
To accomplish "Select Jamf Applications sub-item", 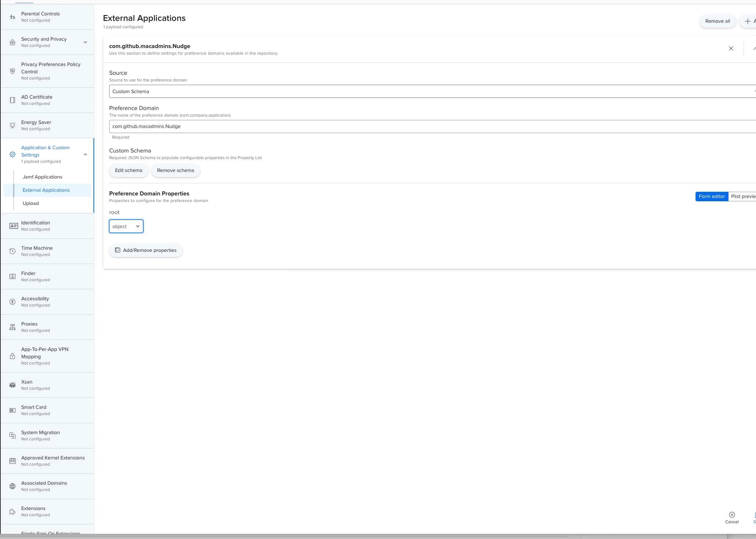I will pos(43,177).
